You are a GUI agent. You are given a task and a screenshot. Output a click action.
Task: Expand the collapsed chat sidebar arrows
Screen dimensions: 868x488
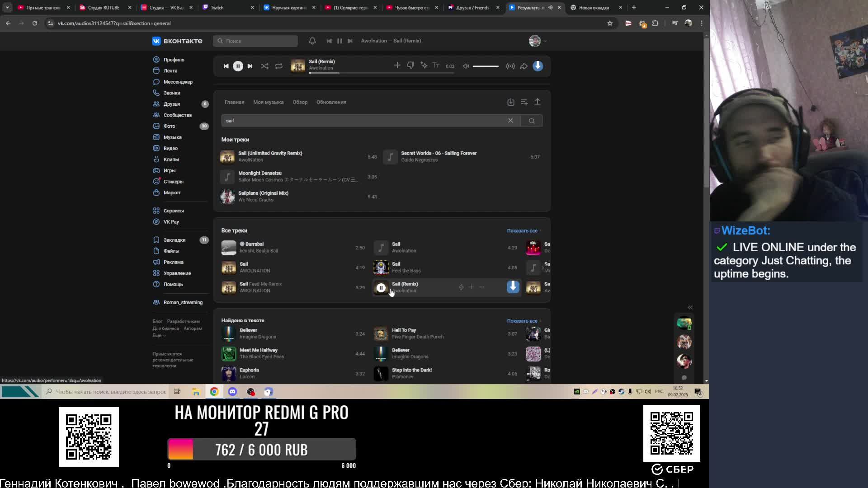[690, 307]
